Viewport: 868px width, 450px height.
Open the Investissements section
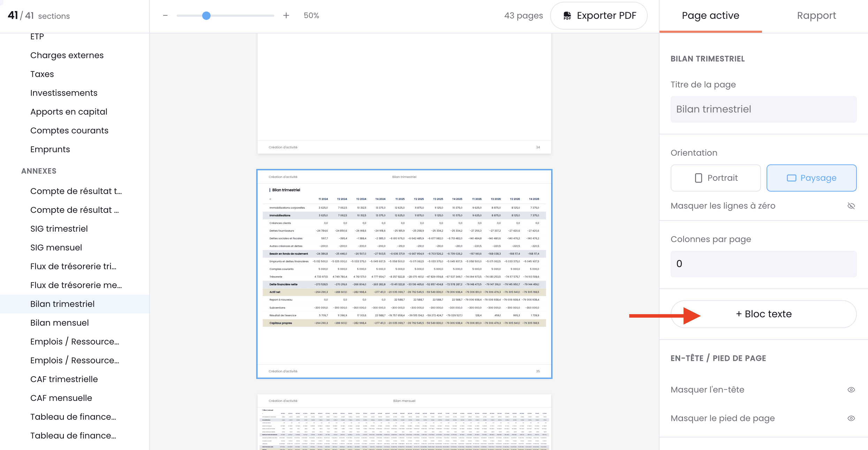[64, 93]
